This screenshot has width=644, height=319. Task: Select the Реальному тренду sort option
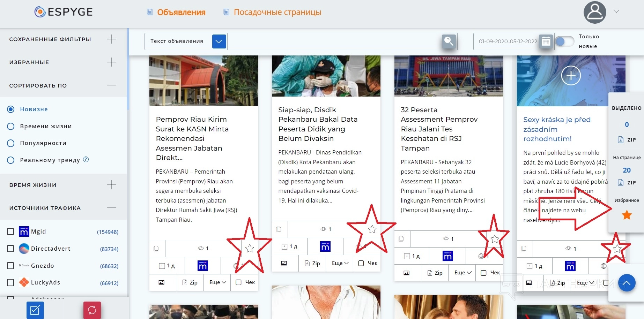(x=11, y=160)
